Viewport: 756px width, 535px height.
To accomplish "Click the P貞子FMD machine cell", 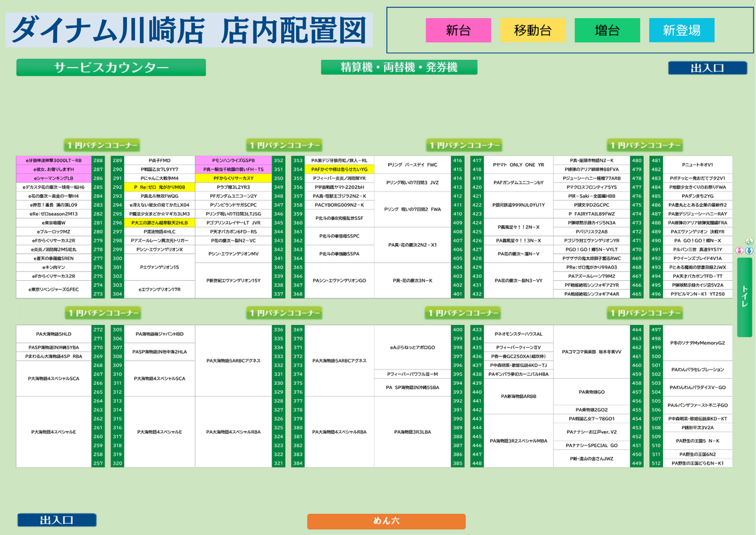I will 159,160.
